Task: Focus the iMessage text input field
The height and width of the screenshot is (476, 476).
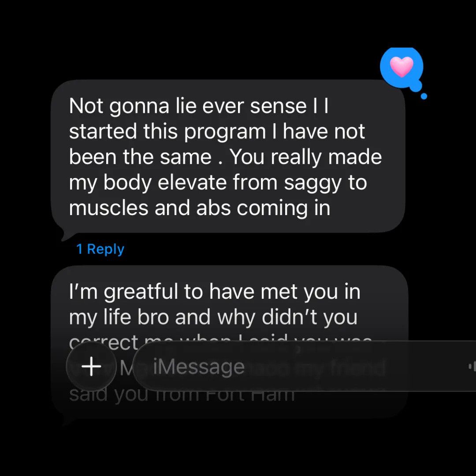Action: (x=305, y=366)
